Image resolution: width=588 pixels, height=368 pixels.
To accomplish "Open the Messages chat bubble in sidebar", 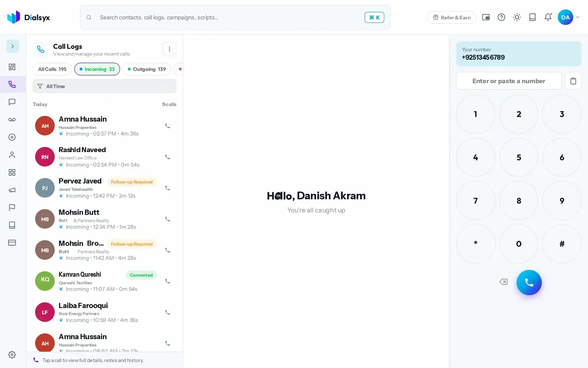I will [12, 102].
